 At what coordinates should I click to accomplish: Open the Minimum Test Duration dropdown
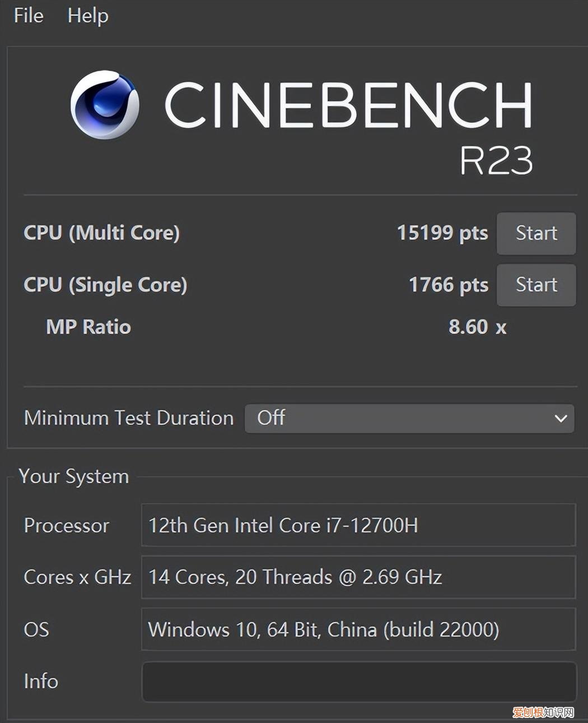(x=409, y=418)
